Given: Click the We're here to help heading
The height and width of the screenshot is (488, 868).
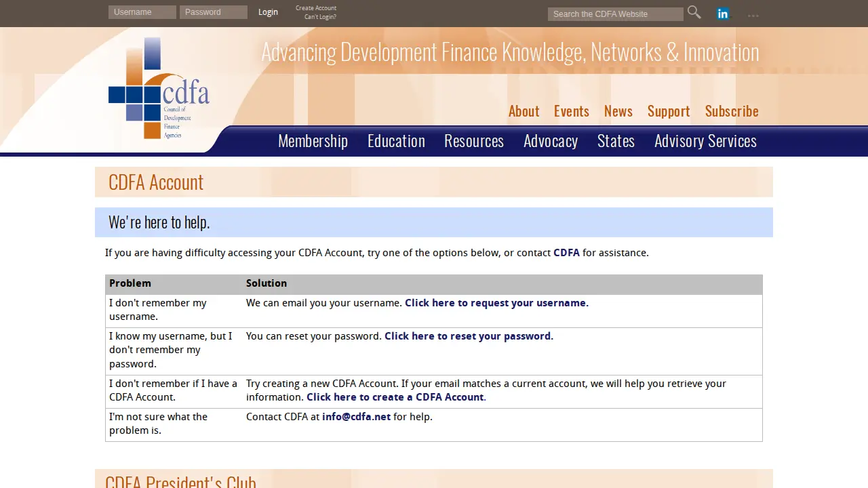Looking at the screenshot, I should [x=159, y=222].
